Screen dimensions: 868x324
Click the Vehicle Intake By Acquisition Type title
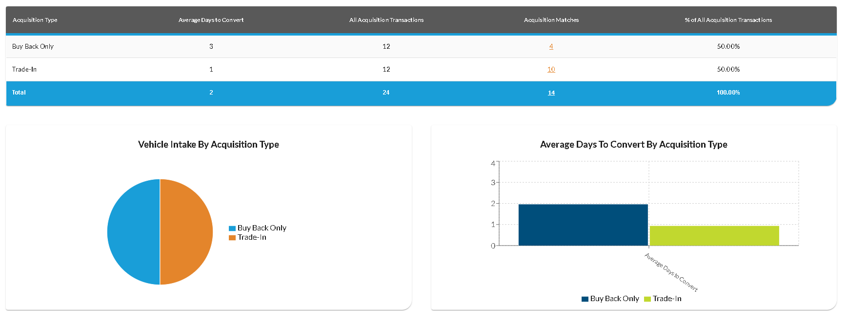point(208,144)
